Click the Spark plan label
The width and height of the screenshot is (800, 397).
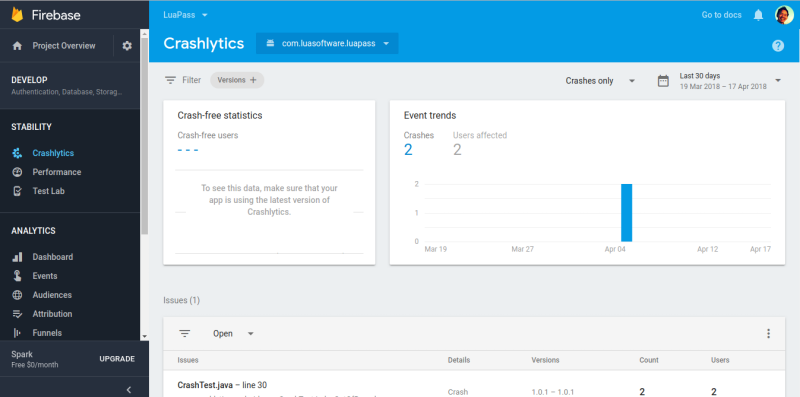coord(22,354)
